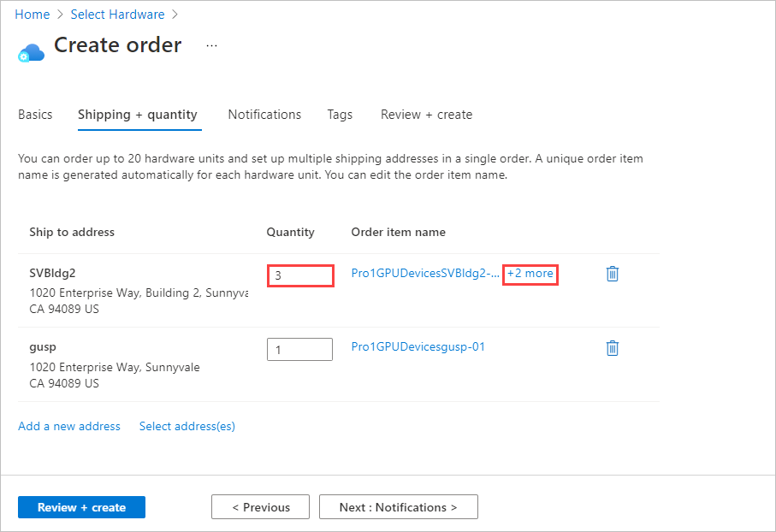Switch to the Basics tab
Screen dimensions: 776x532
click(x=35, y=115)
